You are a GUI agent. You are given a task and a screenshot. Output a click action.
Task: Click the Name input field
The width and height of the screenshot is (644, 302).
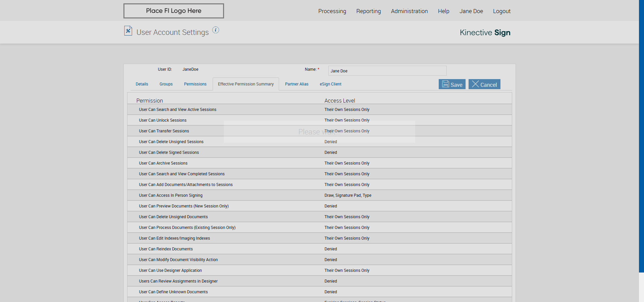(387, 71)
